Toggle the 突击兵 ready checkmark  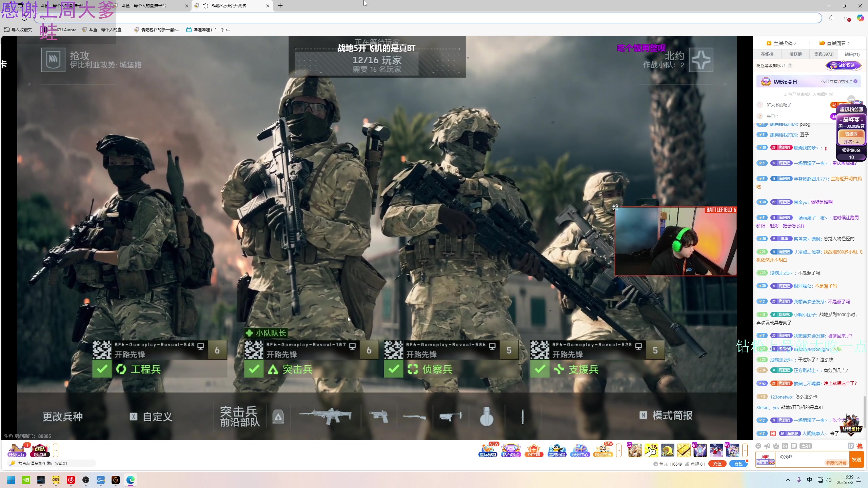tap(254, 369)
